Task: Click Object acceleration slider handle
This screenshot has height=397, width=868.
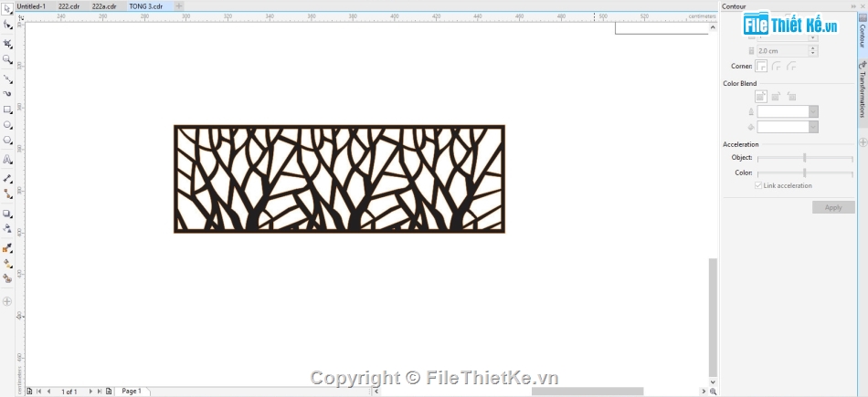Action: pyautogui.click(x=804, y=158)
